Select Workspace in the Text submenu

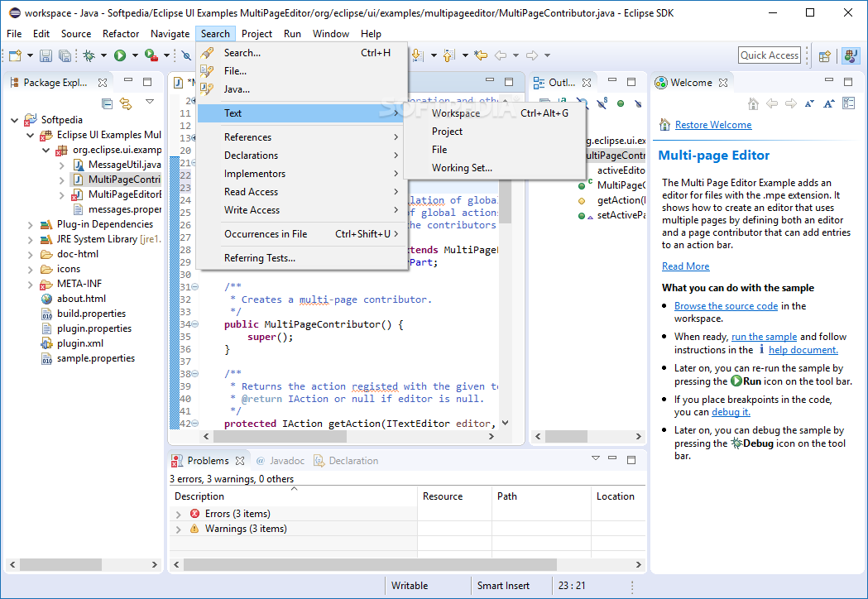(494, 113)
